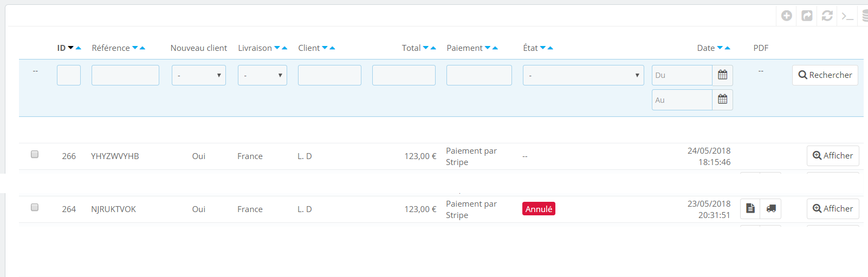Select checkbox for order 264
Screen dimensions: 868x277
pyautogui.click(x=35, y=207)
